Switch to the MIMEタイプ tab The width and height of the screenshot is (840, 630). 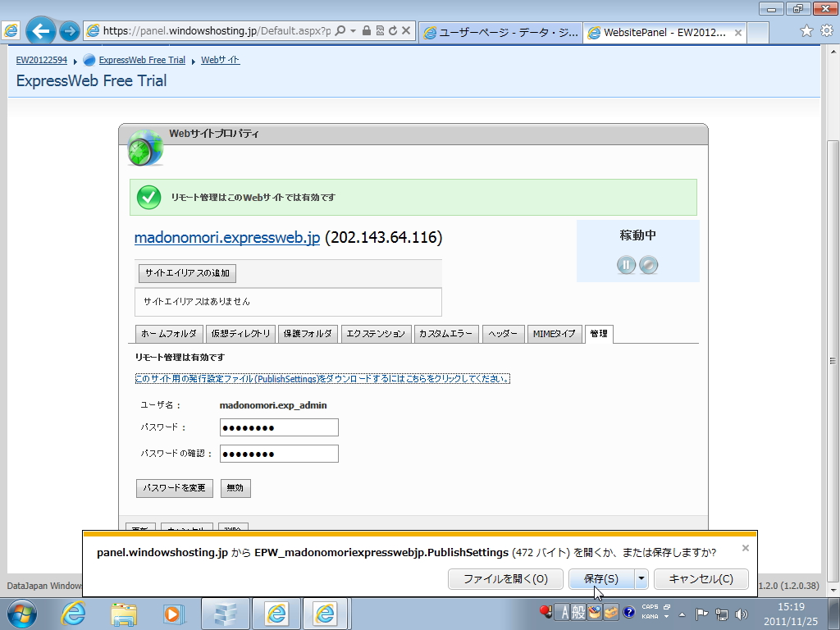tap(555, 334)
